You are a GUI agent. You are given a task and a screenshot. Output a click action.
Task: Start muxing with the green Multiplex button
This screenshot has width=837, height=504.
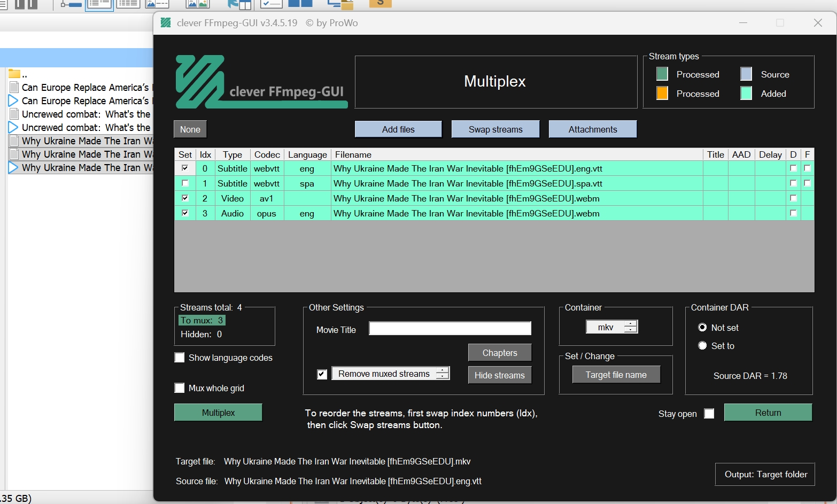coord(218,413)
